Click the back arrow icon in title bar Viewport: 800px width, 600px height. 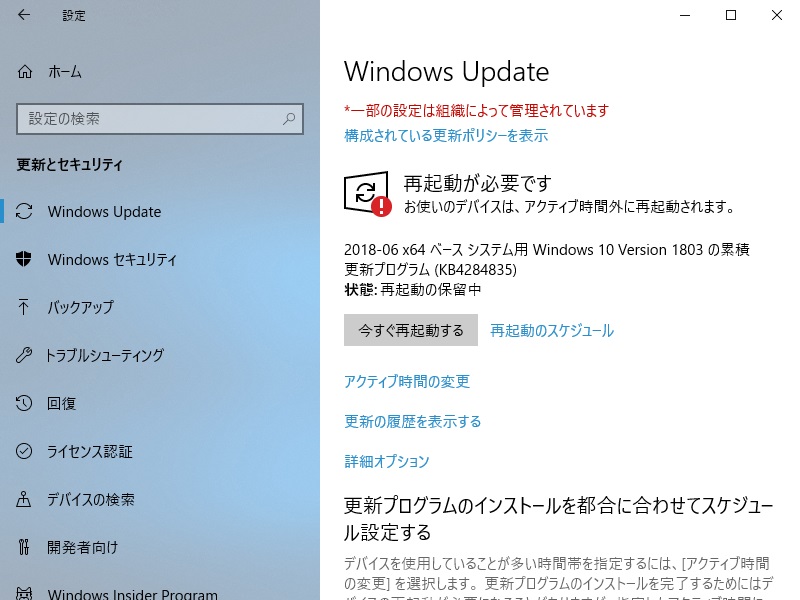(24, 15)
